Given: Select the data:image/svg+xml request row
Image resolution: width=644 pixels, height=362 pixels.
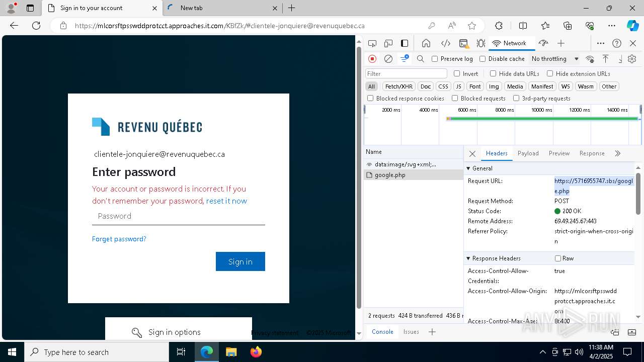Looking at the screenshot, I should 413,164.
